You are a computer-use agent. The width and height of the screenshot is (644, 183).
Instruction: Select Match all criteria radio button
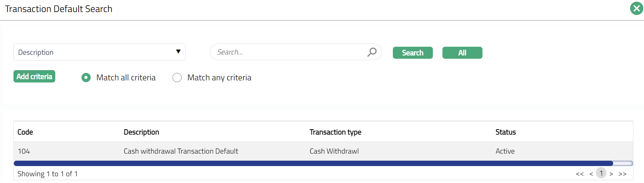(x=86, y=78)
